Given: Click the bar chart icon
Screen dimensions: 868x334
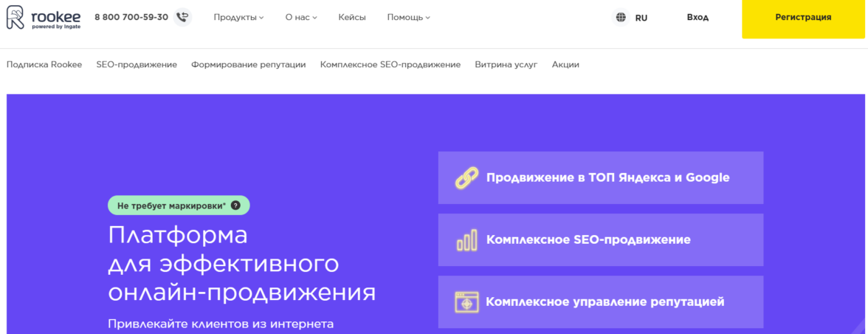Looking at the screenshot, I should [x=466, y=240].
